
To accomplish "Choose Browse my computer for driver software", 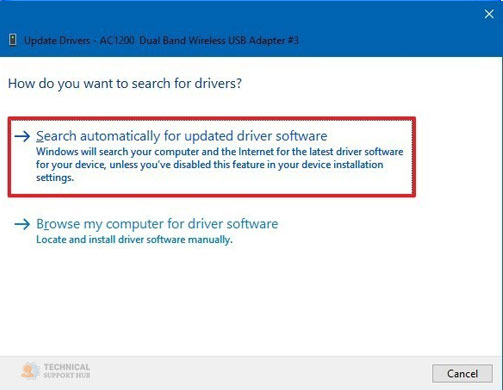I will pyautogui.click(x=157, y=224).
